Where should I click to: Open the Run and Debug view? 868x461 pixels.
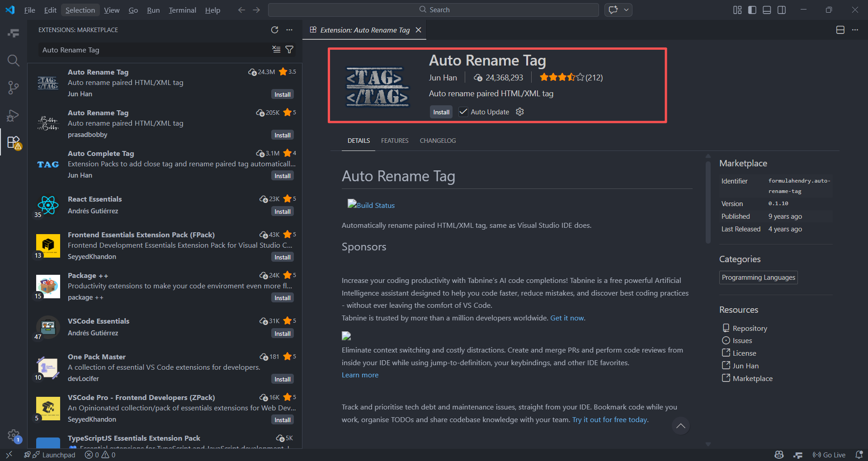pos(14,116)
